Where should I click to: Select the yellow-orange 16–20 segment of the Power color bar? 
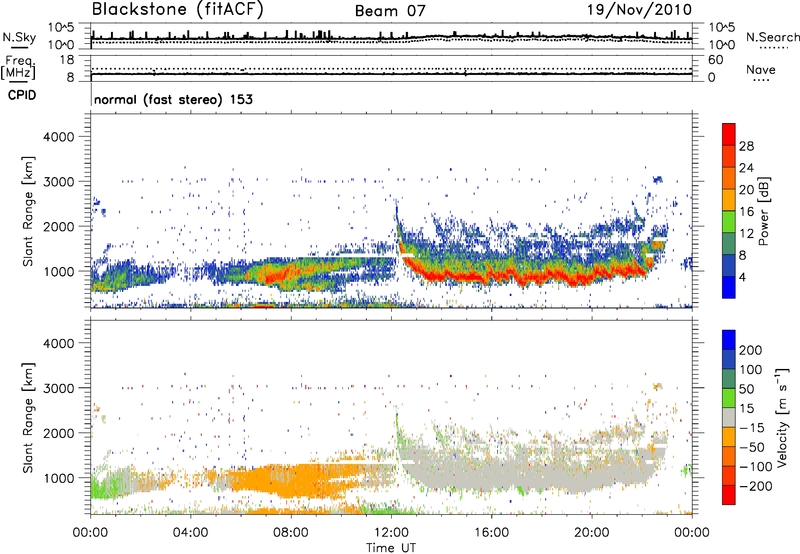(729, 199)
